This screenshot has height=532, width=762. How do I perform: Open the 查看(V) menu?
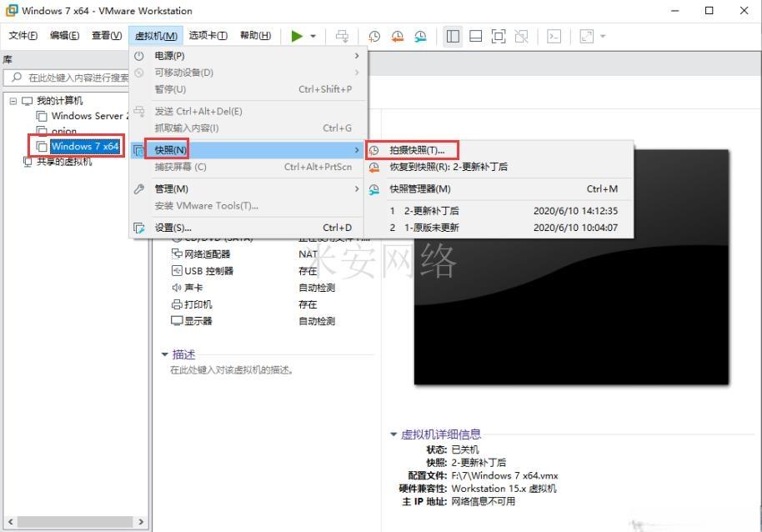tap(107, 36)
